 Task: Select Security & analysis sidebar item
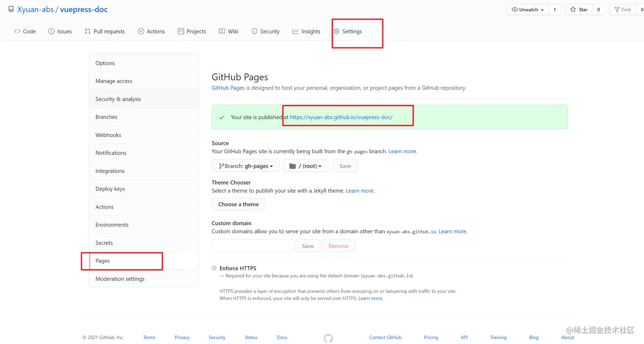144,99
